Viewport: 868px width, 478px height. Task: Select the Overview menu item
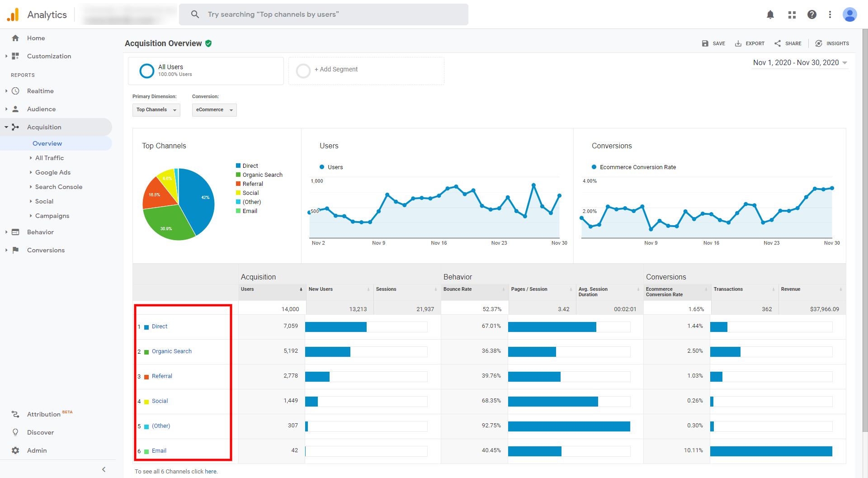47,143
